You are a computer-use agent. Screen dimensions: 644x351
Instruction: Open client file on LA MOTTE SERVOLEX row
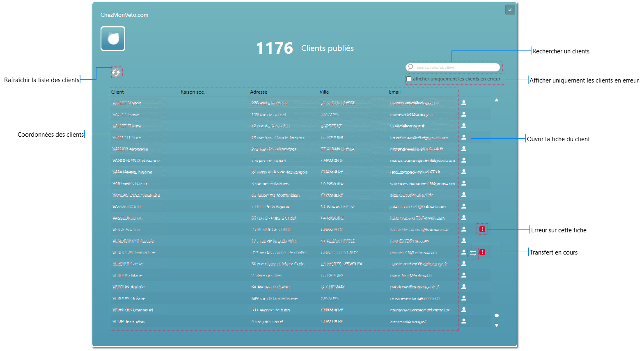464,264
